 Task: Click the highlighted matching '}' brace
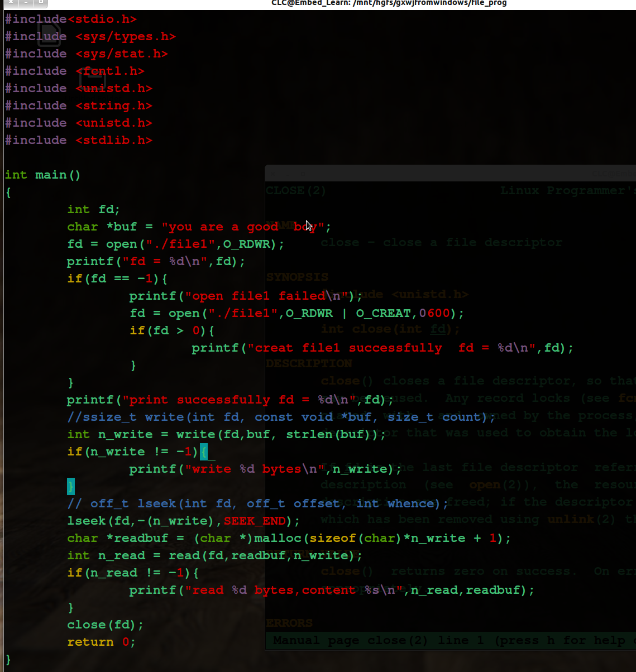(x=71, y=486)
